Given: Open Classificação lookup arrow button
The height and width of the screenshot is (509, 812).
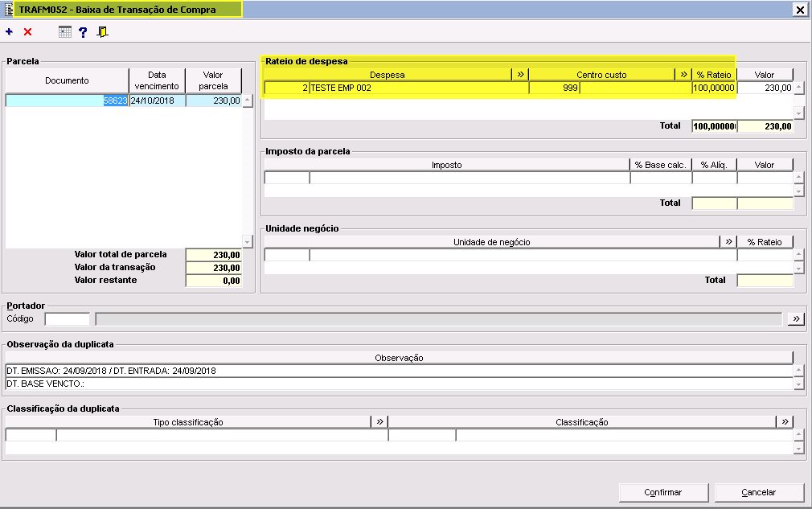Looking at the screenshot, I should 785,422.
